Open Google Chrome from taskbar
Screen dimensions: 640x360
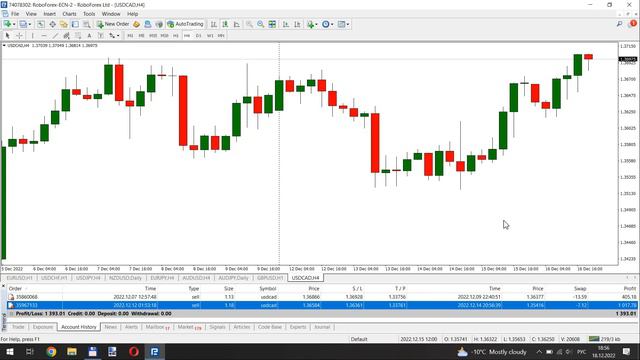pos(51,352)
